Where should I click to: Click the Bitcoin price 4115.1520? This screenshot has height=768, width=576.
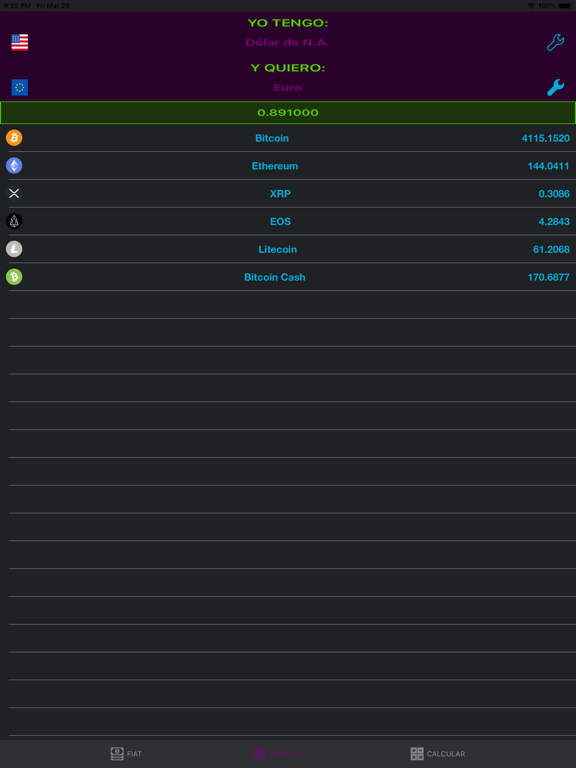[x=546, y=138]
